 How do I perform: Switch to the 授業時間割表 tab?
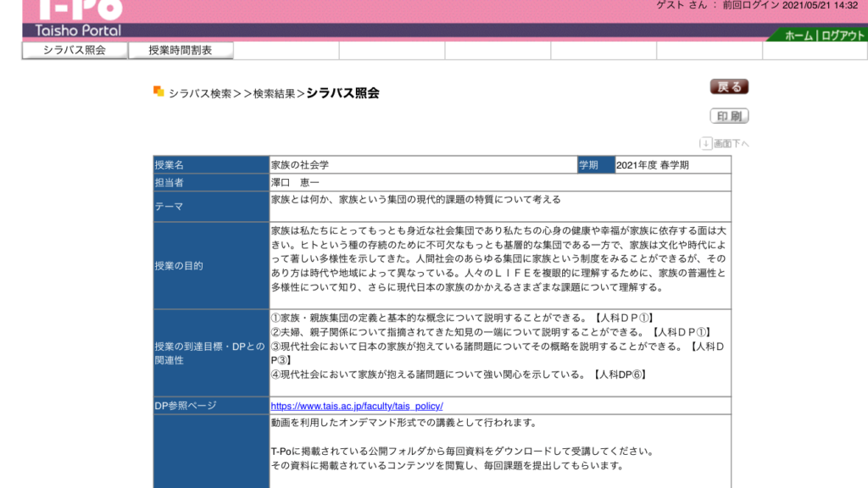[x=180, y=50]
